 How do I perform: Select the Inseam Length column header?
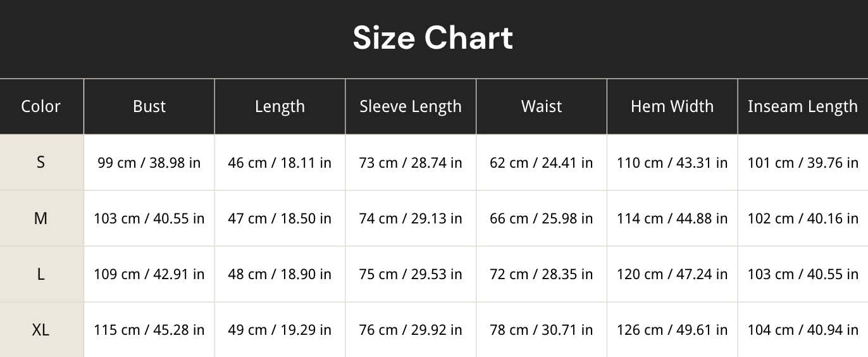click(803, 106)
